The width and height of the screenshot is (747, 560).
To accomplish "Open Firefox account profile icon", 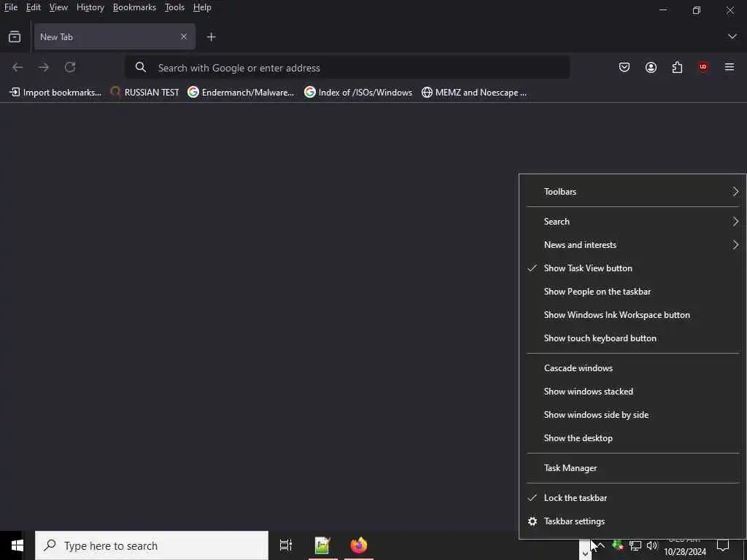I will (x=651, y=68).
